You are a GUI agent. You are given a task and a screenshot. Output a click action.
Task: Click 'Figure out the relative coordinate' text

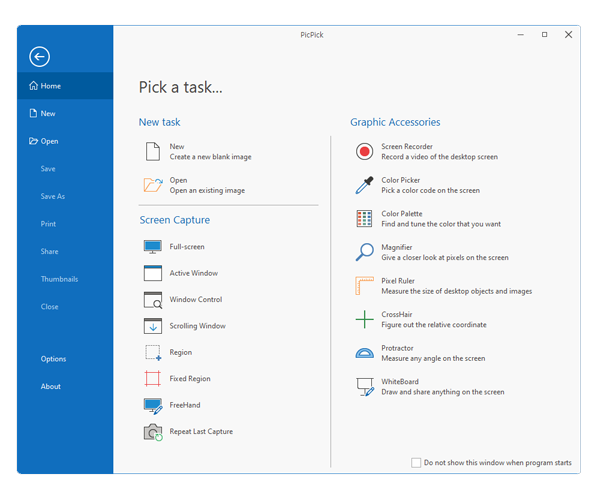[434, 325]
